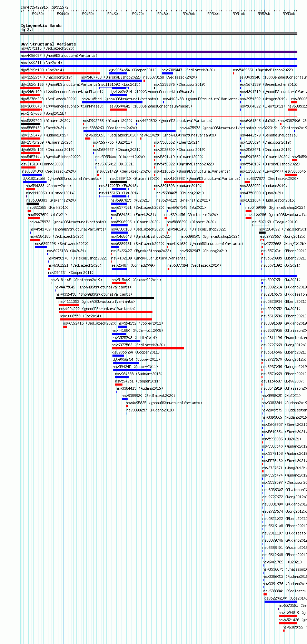Select nsv4475973 gnomAD variant label

point(218,128)
